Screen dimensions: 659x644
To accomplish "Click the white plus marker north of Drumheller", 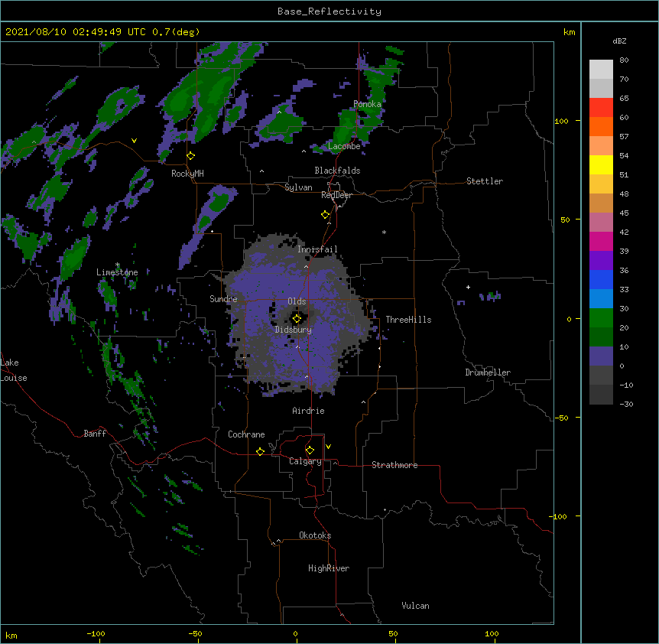I will coord(468,287).
